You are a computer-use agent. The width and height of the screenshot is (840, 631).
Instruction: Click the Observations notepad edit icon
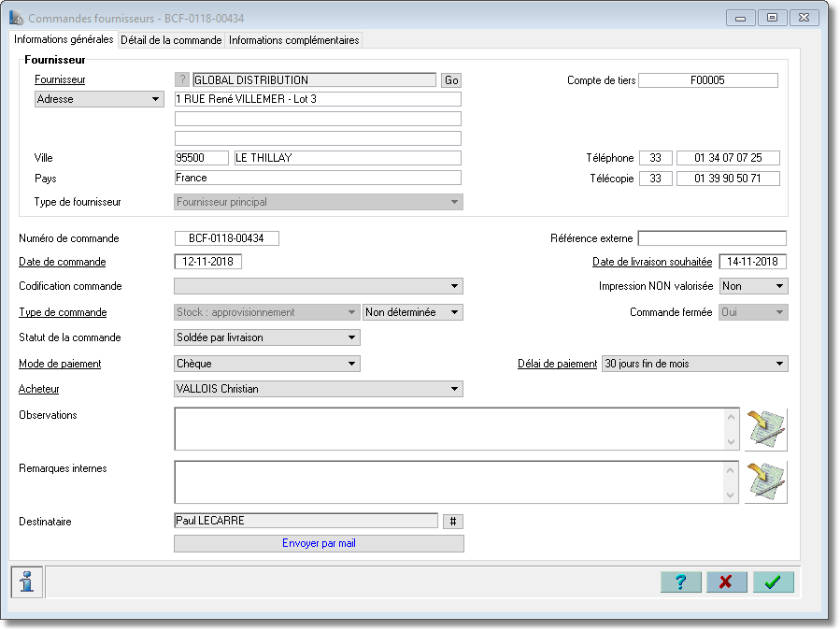(x=766, y=429)
